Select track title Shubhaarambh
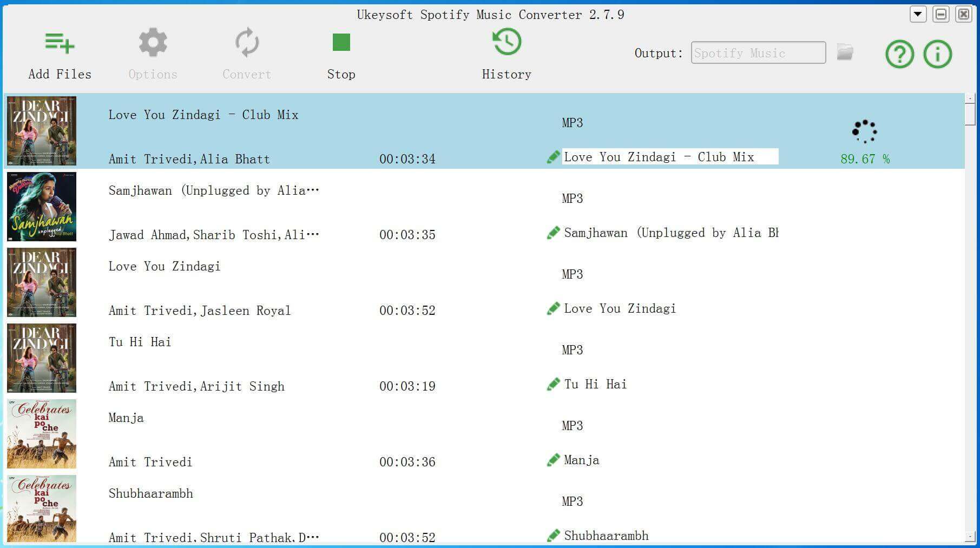Image resolution: width=980 pixels, height=548 pixels. [150, 493]
